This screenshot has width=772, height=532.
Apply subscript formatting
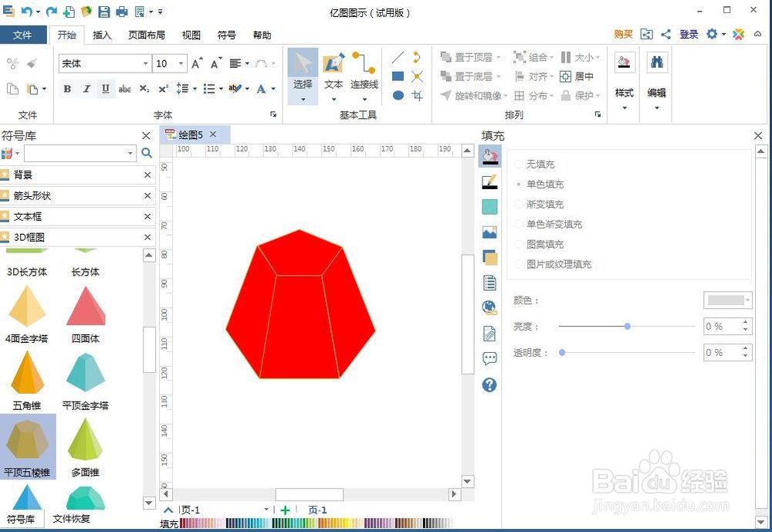pos(144,89)
